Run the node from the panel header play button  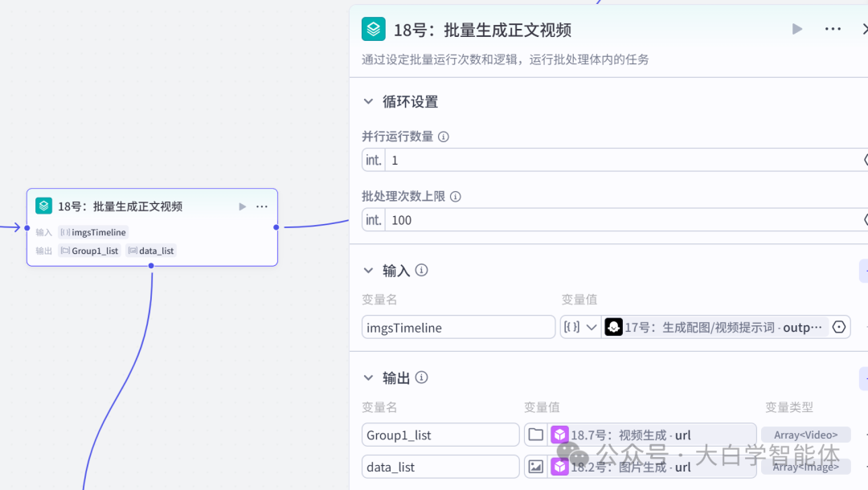click(x=797, y=29)
